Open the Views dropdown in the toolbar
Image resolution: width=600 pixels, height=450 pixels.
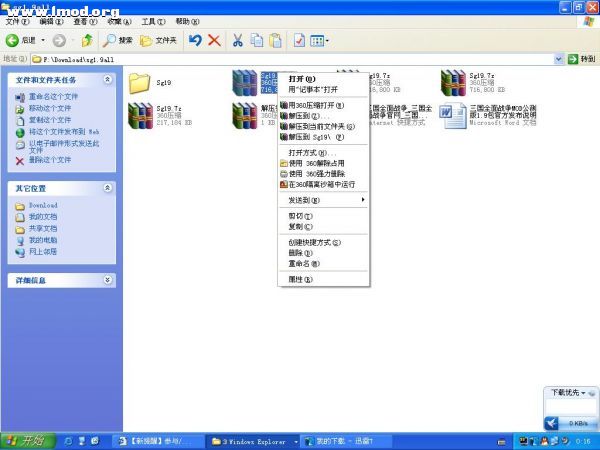pyautogui.click(x=320, y=40)
